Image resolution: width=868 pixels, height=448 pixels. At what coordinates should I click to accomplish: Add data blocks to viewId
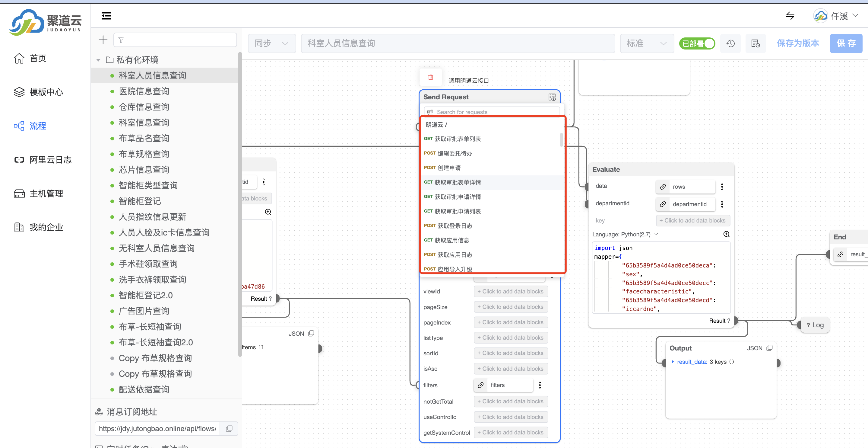point(511,291)
